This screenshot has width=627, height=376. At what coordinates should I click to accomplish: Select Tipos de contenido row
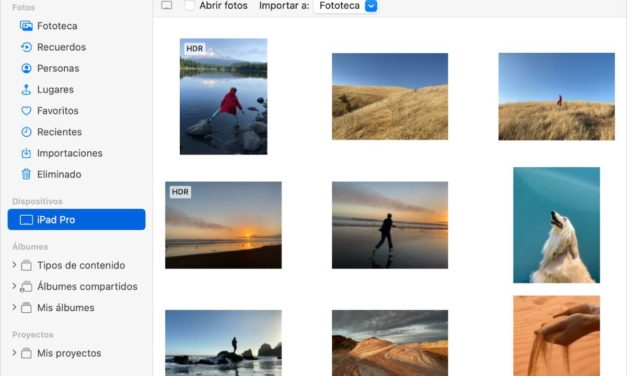[76, 266]
